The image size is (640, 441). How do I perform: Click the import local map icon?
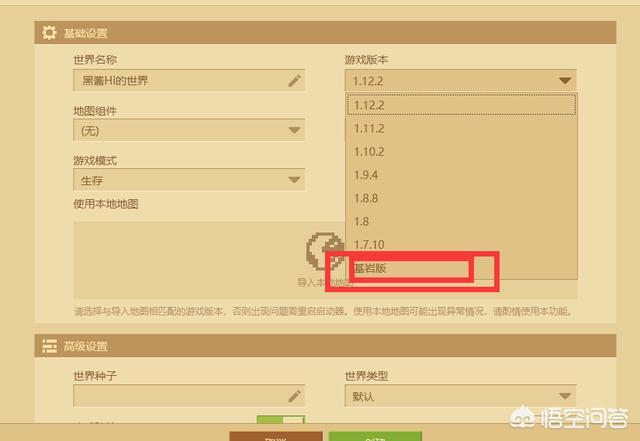pyautogui.click(x=325, y=251)
